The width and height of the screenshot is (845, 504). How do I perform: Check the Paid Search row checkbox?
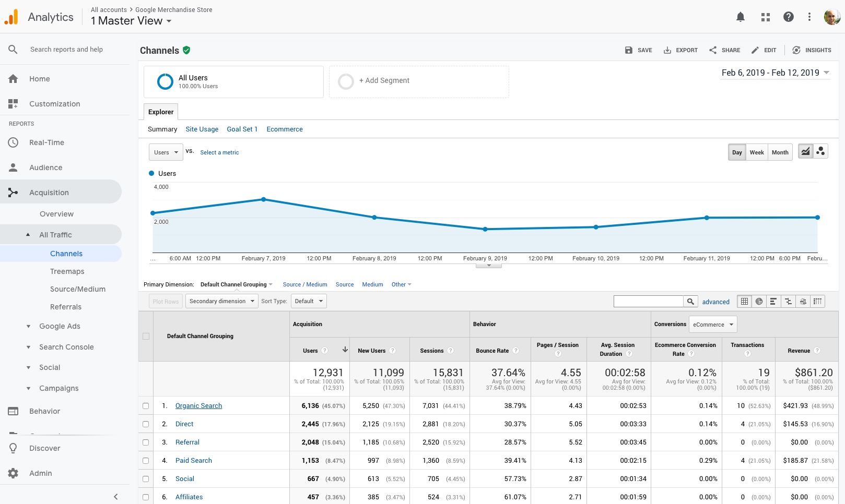click(146, 461)
